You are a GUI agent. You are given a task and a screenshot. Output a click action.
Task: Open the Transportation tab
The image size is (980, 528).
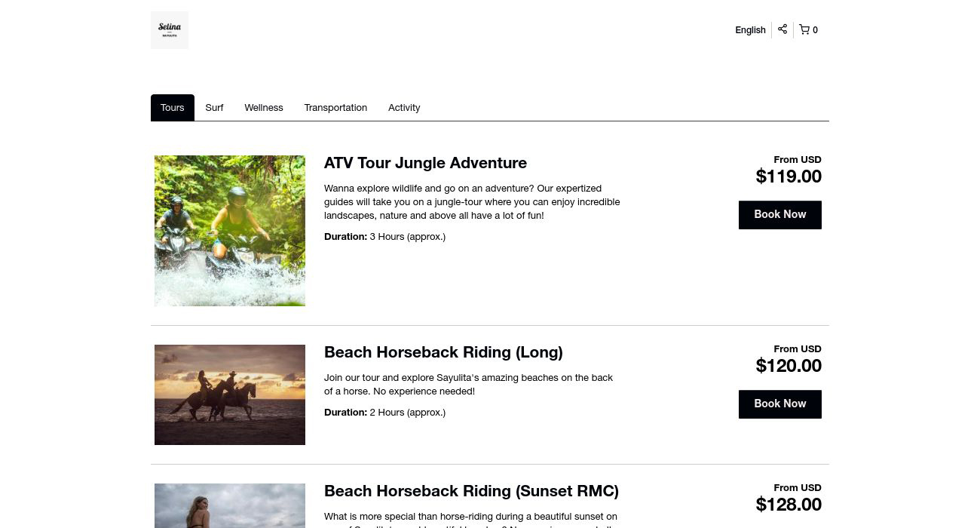pyautogui.click(x=335, y=108)
